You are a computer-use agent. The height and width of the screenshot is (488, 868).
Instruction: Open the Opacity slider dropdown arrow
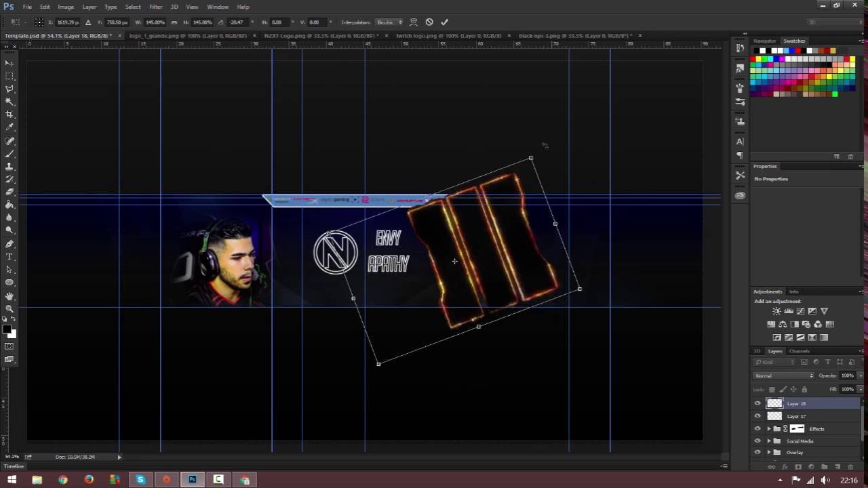(x=861, y=375)
